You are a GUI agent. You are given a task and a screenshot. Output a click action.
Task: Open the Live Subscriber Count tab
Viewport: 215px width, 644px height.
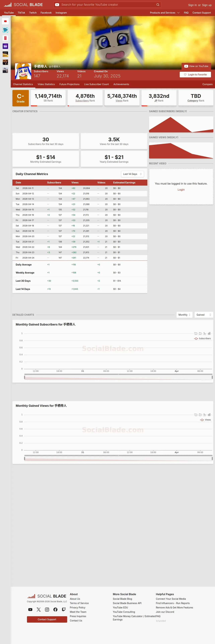tap(96, 84)
